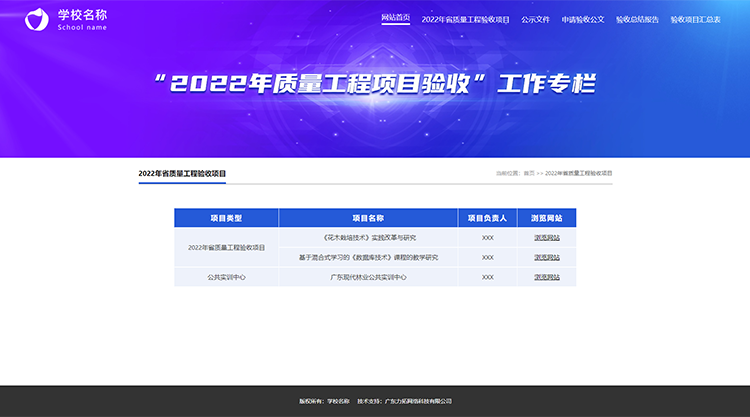Navigate to 验收项目汇总表
This screenshot has height=417, width=750.
coord(695,19)
